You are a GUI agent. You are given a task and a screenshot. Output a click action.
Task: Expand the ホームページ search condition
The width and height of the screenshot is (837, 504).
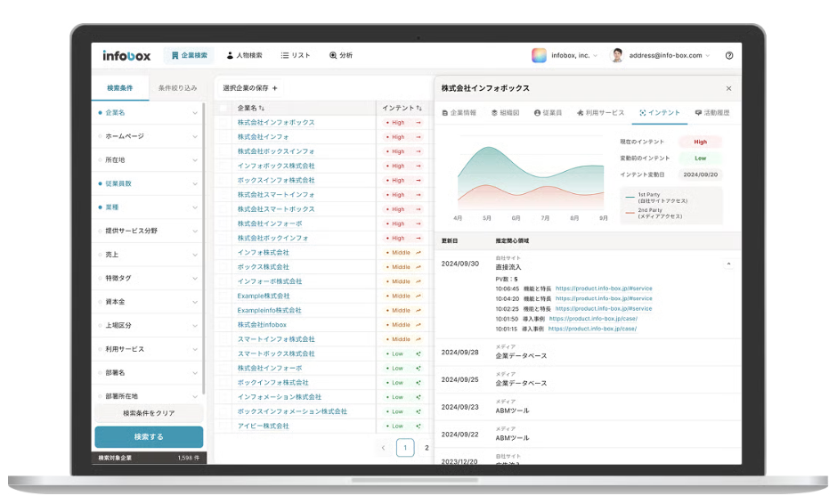[148, 136]
